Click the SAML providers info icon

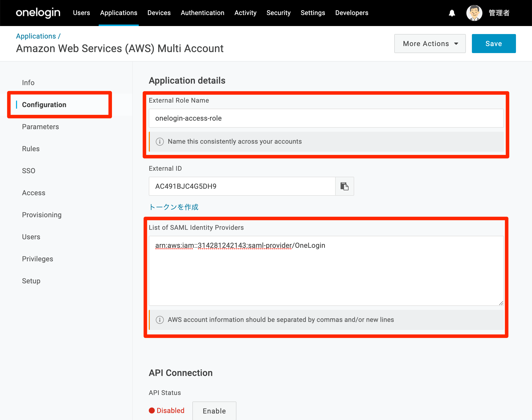click(x=160, y=320)
